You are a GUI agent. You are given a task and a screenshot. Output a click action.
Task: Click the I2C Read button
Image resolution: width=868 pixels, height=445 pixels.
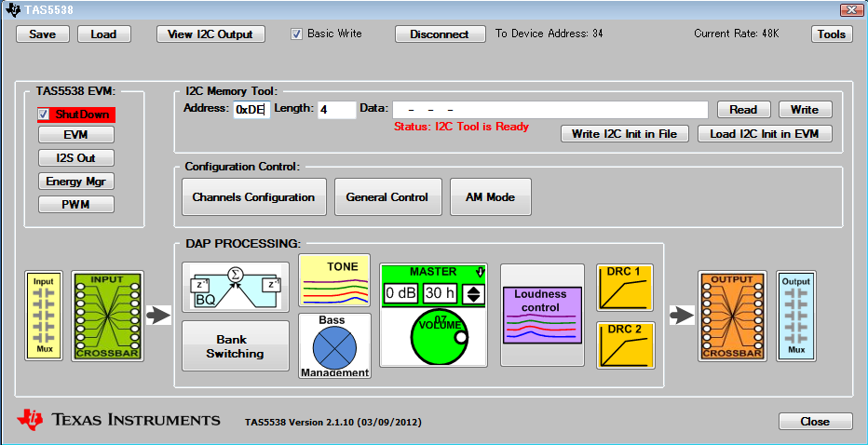[x=743, y=110]
